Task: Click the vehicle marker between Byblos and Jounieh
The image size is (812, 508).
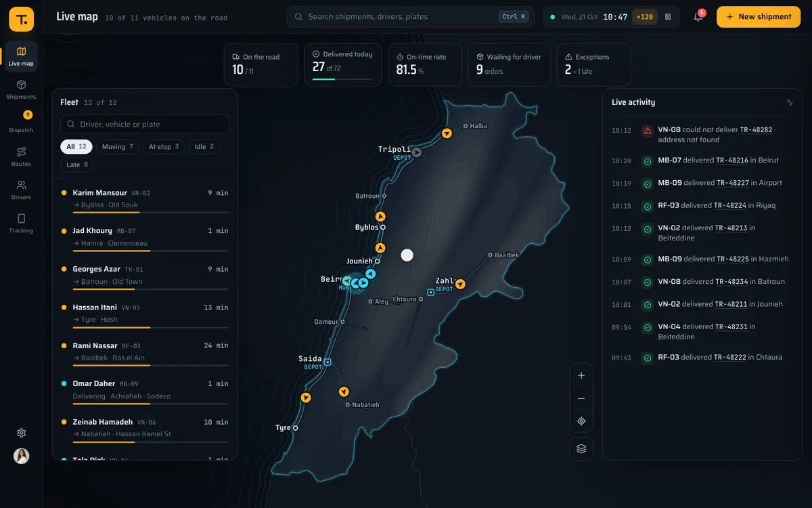Action: pyautogui.click(x=380, y=248)
